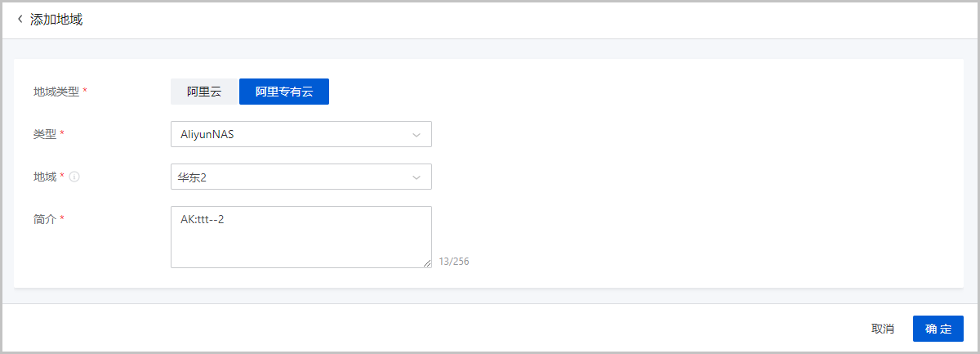Click the 取消 button

click(x=883, y=329)
